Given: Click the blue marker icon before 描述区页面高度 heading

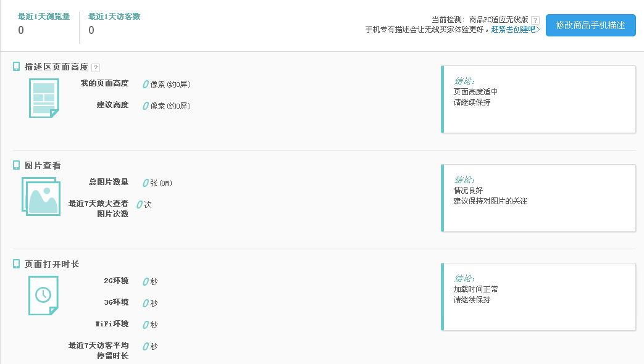Looking at the screenshot, I should point(15,67).
